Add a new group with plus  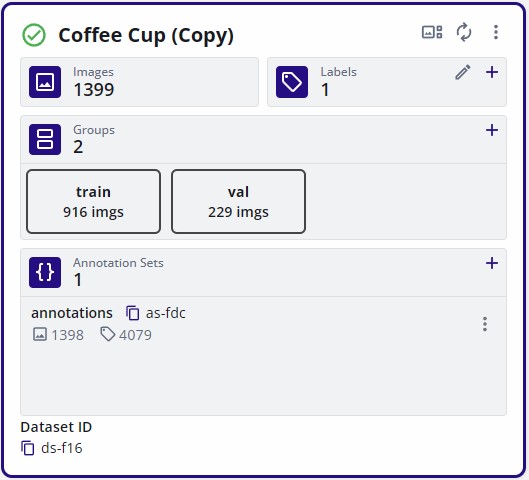pos(492,130)
